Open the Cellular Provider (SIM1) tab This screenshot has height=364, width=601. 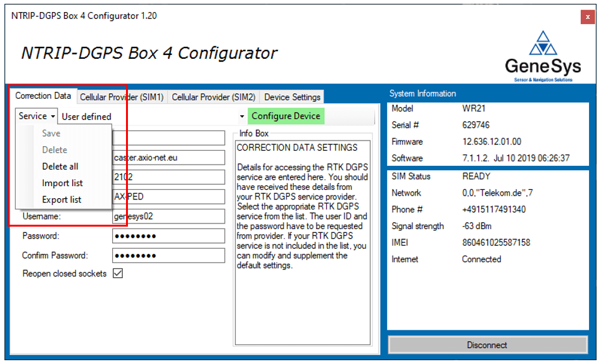122,97
